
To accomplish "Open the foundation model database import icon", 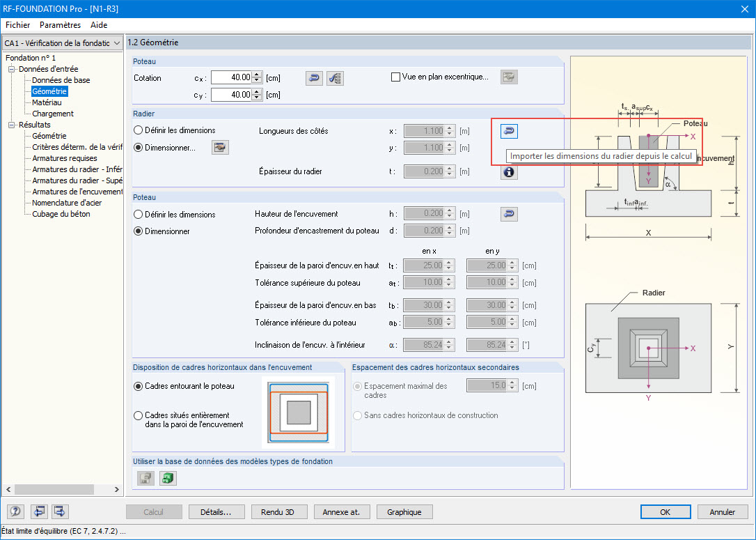I will 145,478.
